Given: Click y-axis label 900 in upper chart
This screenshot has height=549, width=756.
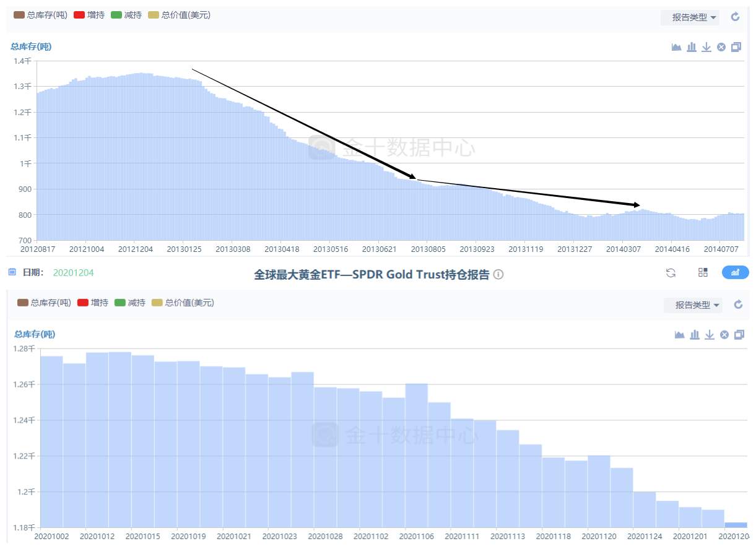Looking at the screenshot, I should (x=24, y=189).
